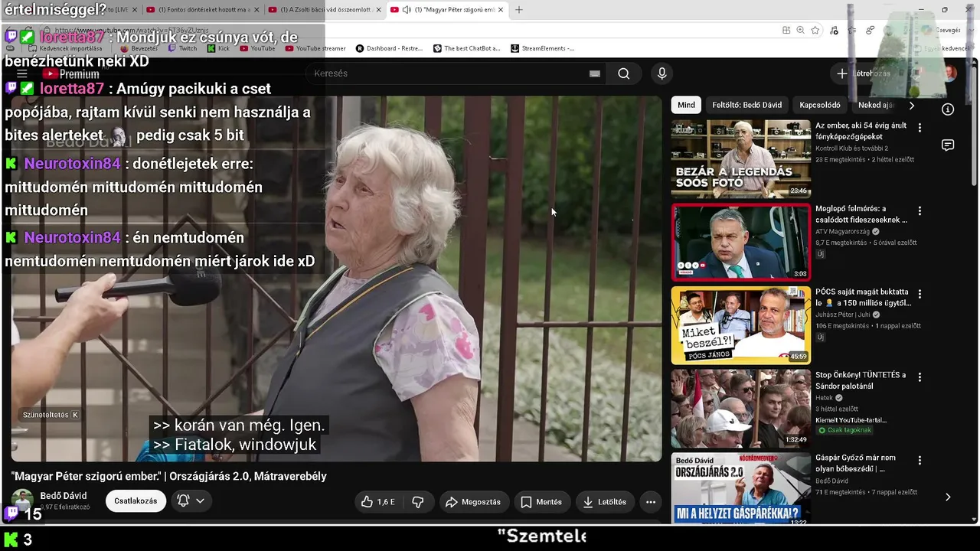Screen dimensions: 980x551
Task: Select the Mind filter chip
Action: pyautogui.click(x=686, y=105)
